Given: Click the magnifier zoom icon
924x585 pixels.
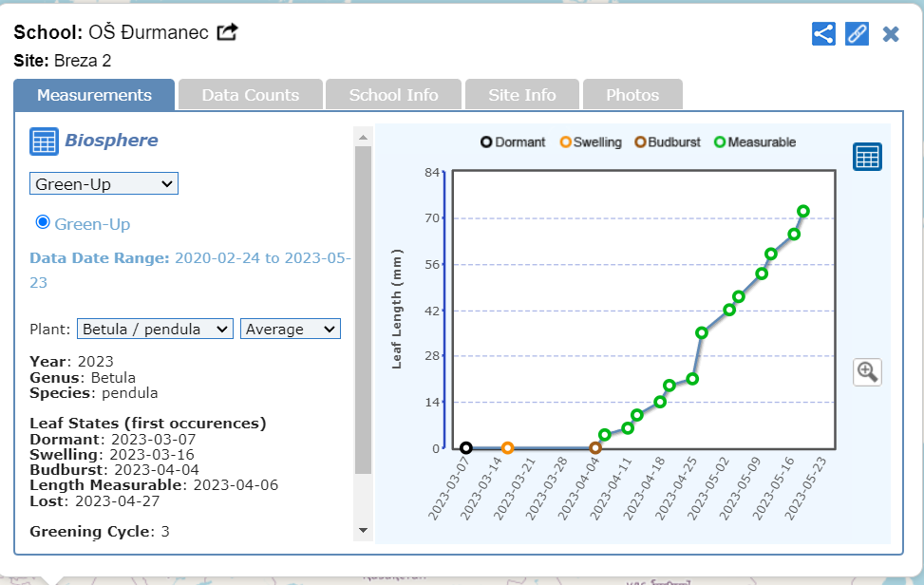Looking at the screenshot, I should click(x=867, y=371).
